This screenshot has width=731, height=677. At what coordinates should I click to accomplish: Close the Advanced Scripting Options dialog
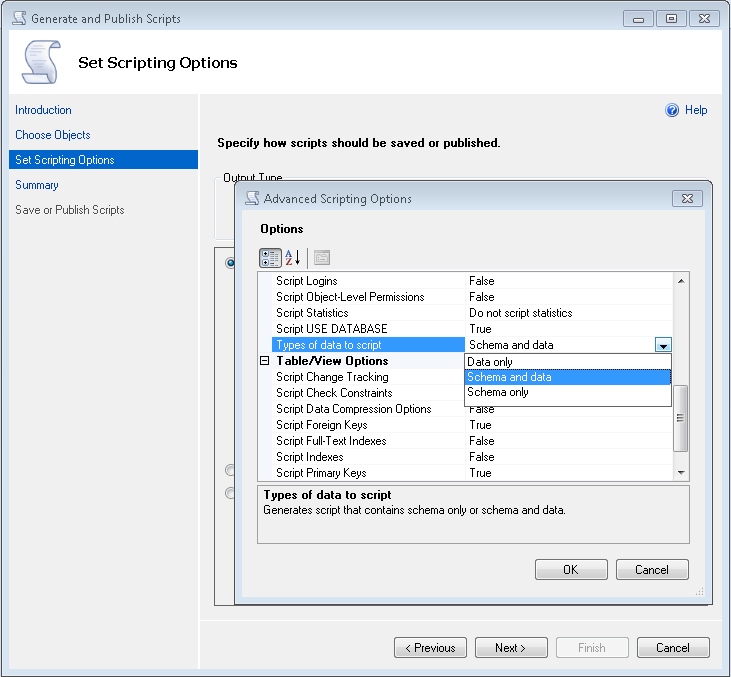[x=687, y=198]
